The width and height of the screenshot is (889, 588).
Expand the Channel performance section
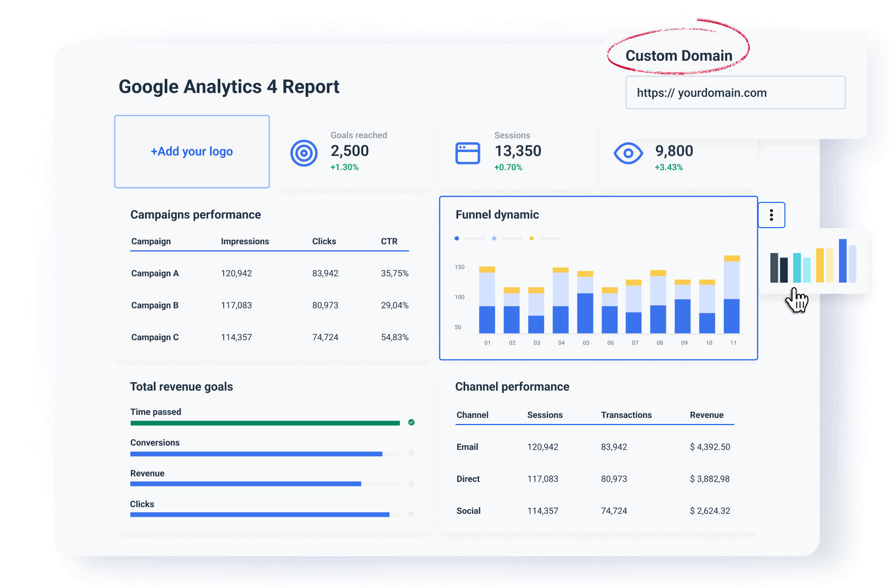(x=512, y=387)
